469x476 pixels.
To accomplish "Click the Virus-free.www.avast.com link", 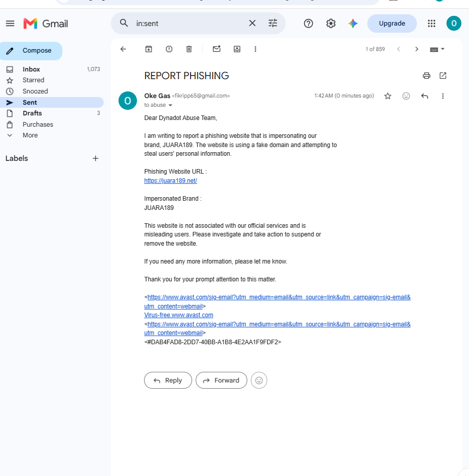I will click(x=179, y=315).
